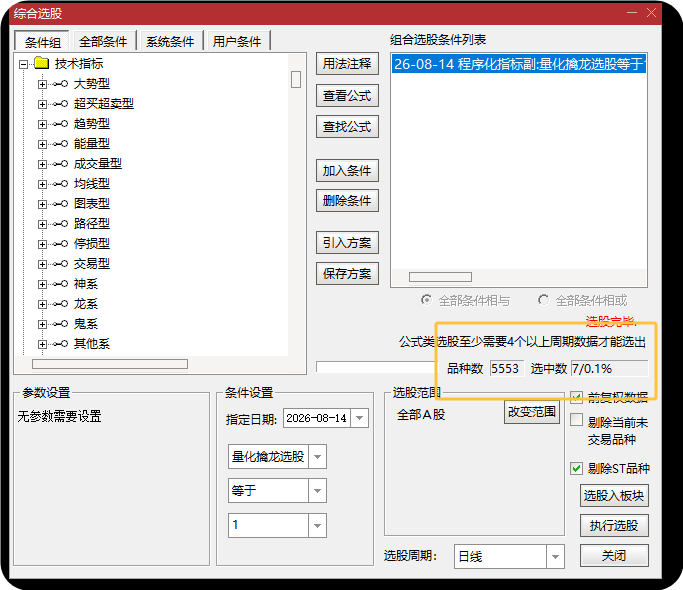Click the 执行选股 button

[x=614, y=526]
